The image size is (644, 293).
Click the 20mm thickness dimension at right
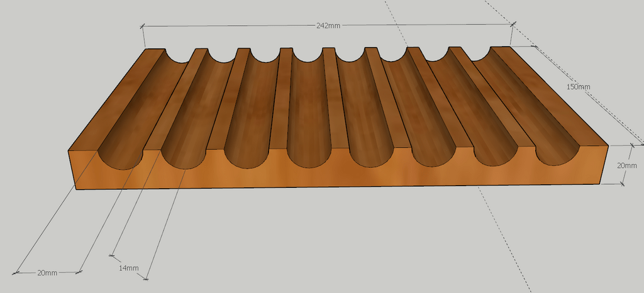click(x=627, y=165)
